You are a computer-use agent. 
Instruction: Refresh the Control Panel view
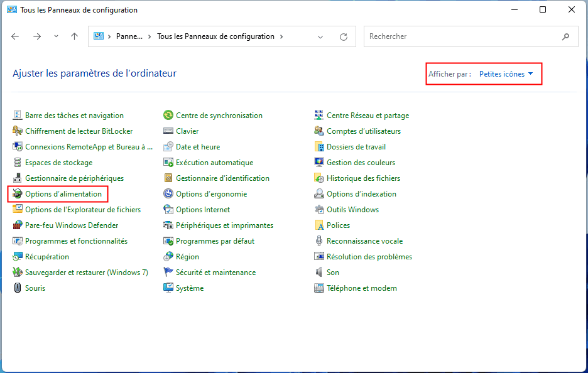point(344,36)
